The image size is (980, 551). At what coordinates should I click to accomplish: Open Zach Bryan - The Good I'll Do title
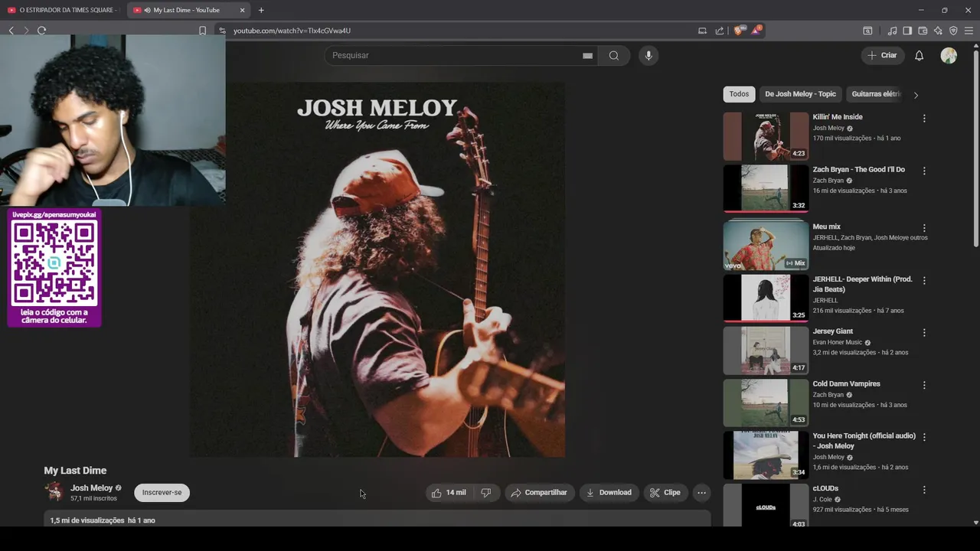(858, 169)
